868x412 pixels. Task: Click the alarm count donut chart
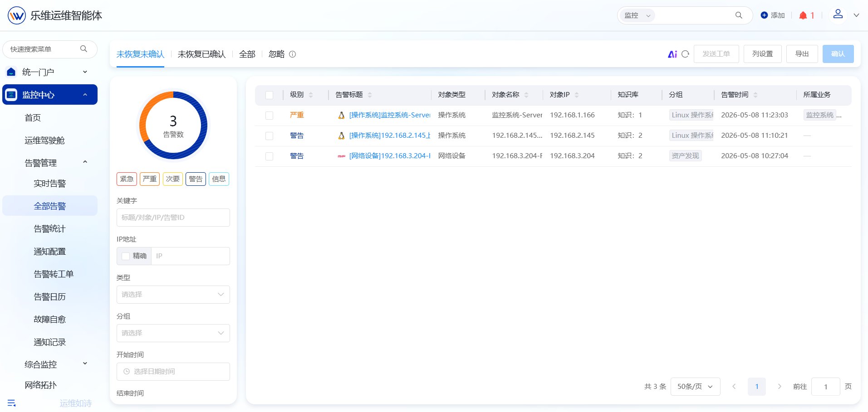pyautogui.click(x=173, y=126)
